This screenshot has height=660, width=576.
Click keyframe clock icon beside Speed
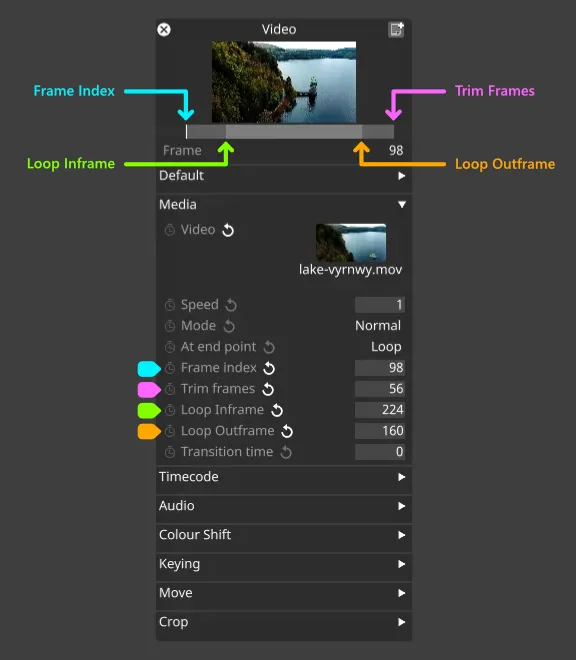click(170, 305)
